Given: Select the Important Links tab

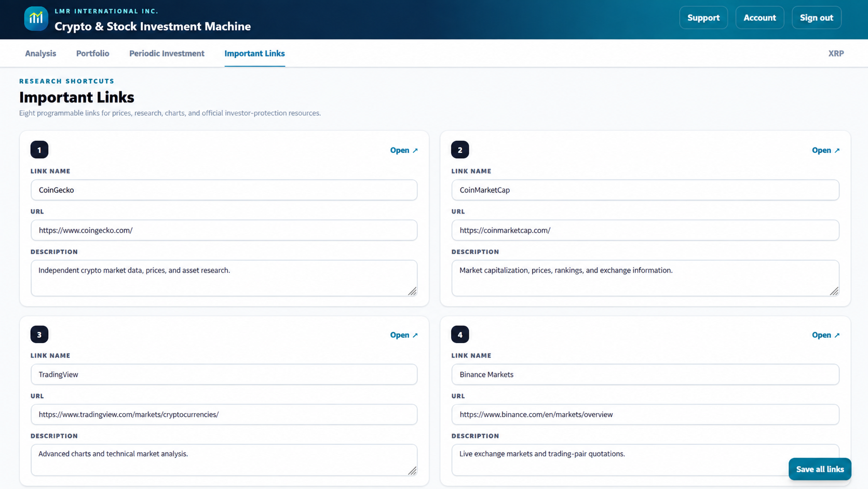Looking at the screenshot, I should [x=254, y=53].
